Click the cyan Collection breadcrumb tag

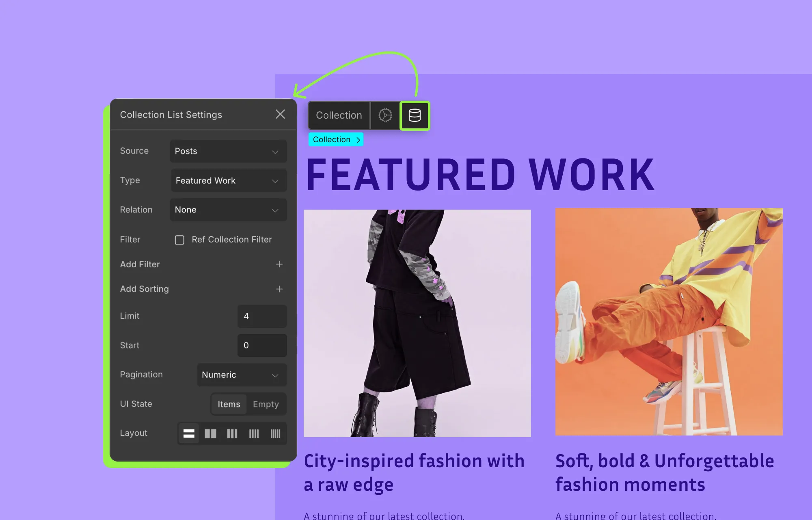tap(336, 139)
